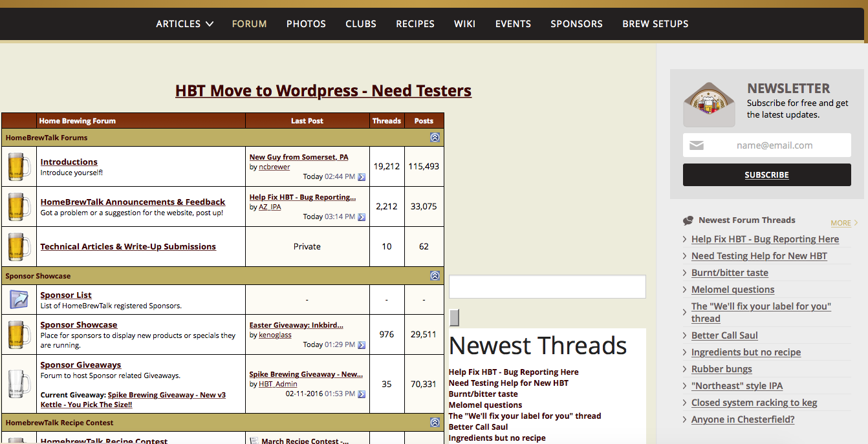The height and width of the screenshot is (444, 868).
Task: Open sidebar thread "Northeast" style IPA
Action: [x=737, y=386]
